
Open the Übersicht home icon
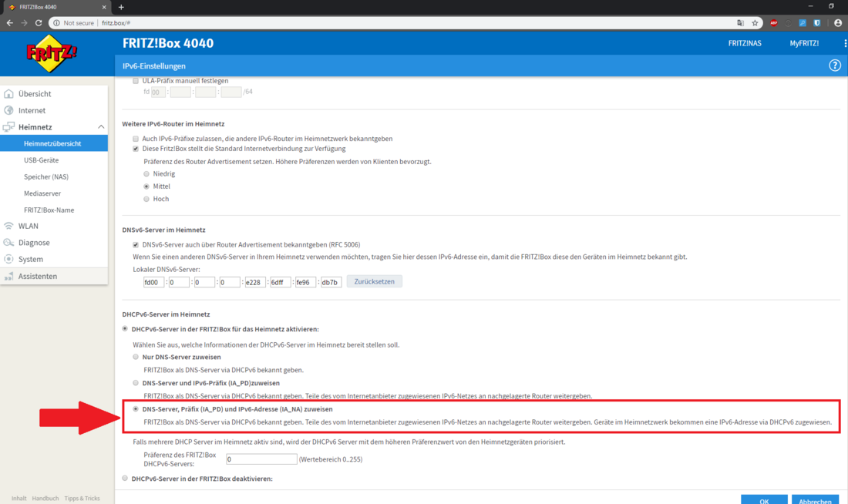(x=8, y=93)
